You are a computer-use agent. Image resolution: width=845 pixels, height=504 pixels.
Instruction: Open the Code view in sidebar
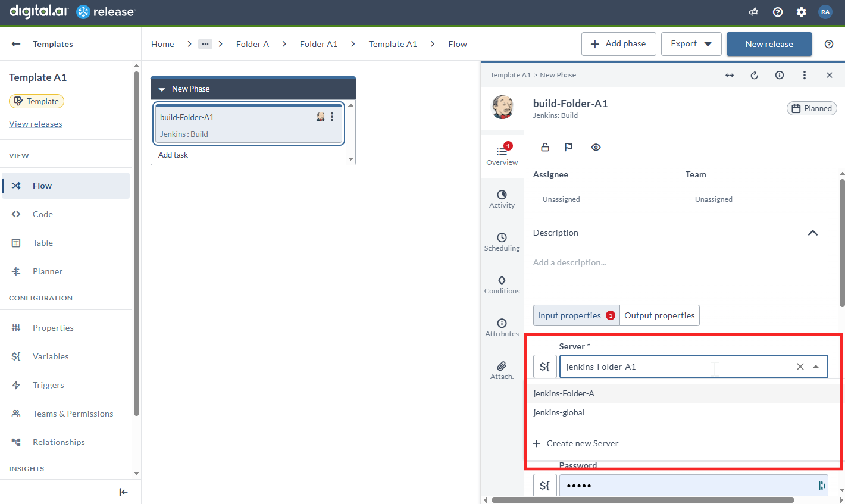[65, 214]
